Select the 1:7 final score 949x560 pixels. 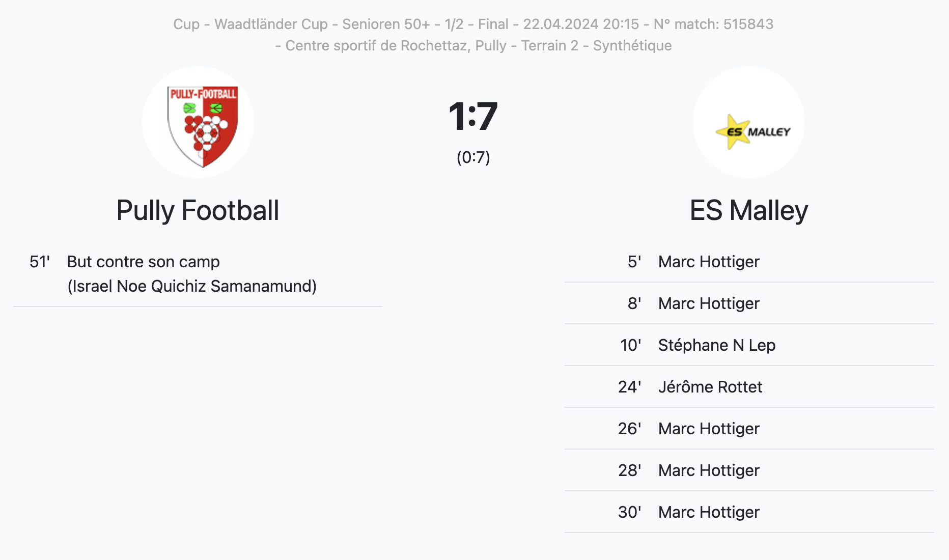tap(473, 117)
